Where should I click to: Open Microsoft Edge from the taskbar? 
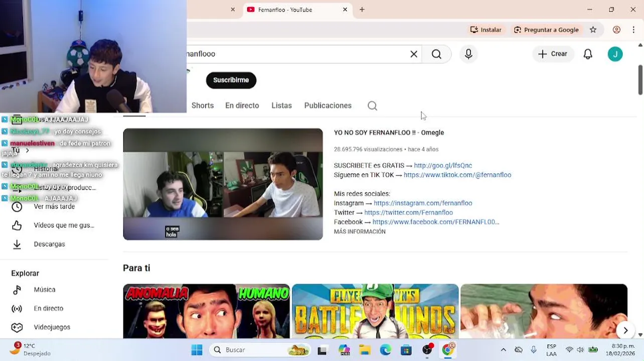point(385,350)
